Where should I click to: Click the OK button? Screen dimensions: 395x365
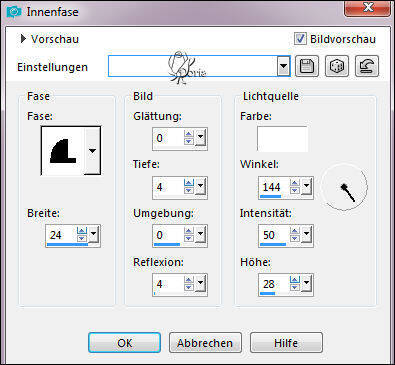(124, 343)
